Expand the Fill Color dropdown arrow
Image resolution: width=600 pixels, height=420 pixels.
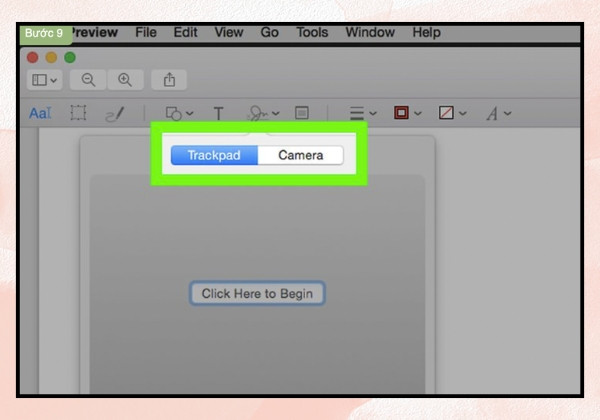point(463,113)
